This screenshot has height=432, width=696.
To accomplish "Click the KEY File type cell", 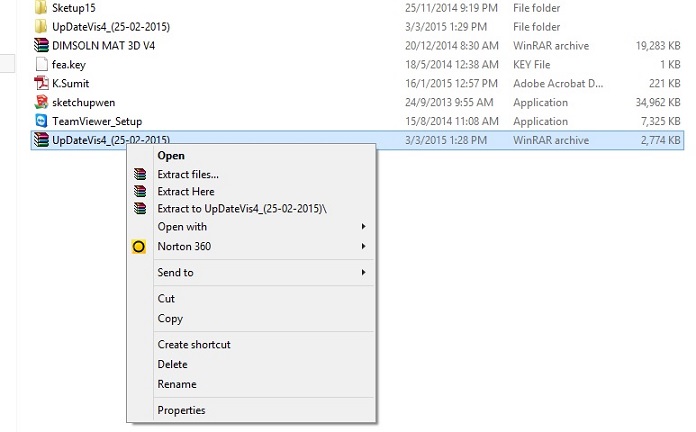I will click(531, 64).
